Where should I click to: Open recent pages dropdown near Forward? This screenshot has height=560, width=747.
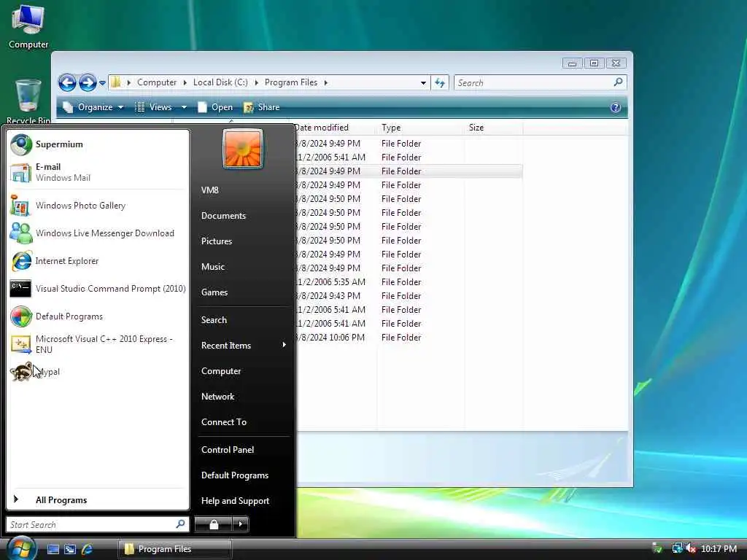click(x=102, y=83)
